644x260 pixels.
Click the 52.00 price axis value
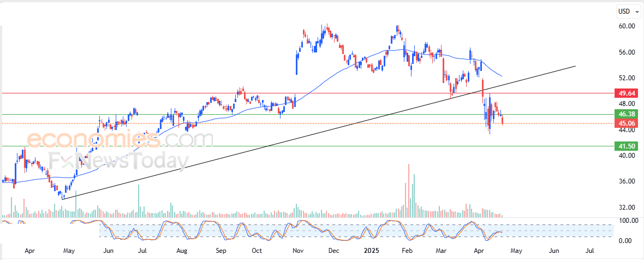pos(627,78)
